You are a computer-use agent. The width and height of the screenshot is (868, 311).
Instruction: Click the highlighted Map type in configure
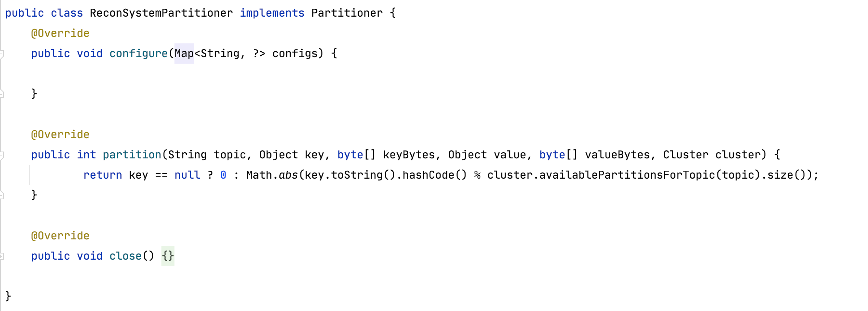184,54
